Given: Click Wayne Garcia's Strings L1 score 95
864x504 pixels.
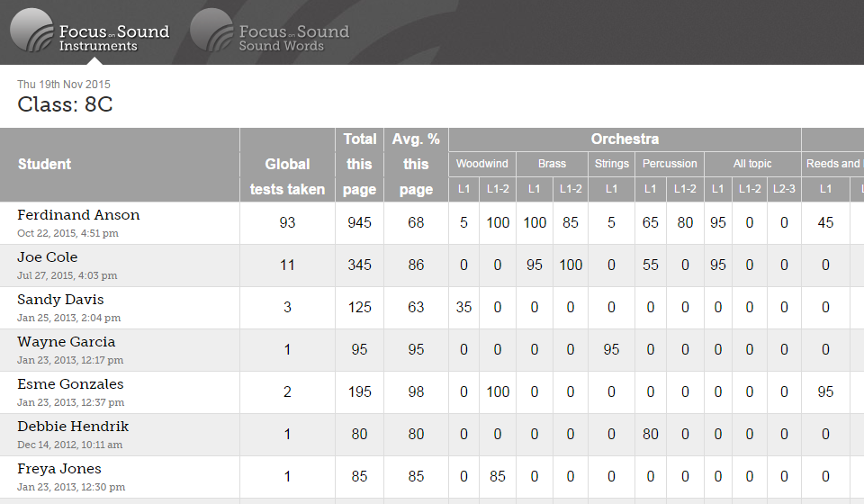Looking at the screenshot, I should [x=612, y=350].
